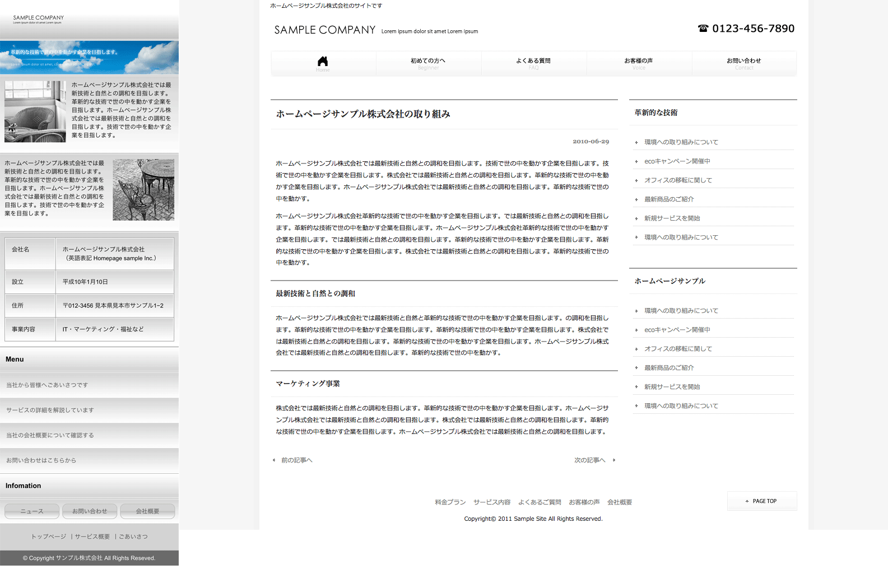Screen dimensions: 888x588
Task: Click the ニュース button in left panel
Action: pos(32,511)
